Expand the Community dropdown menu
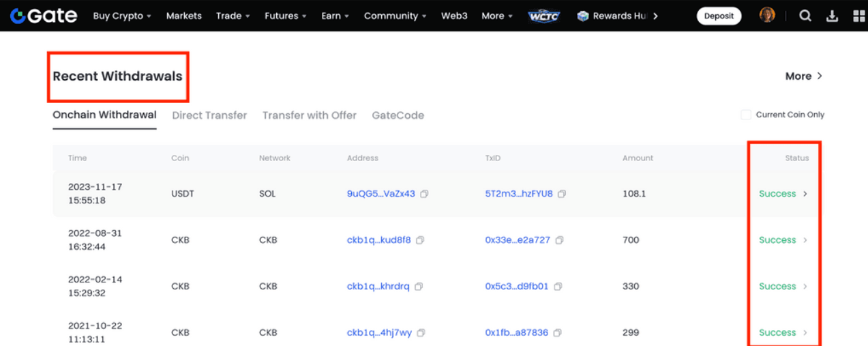The height and width of the screenshot is (346, 868). coord(395,16)
